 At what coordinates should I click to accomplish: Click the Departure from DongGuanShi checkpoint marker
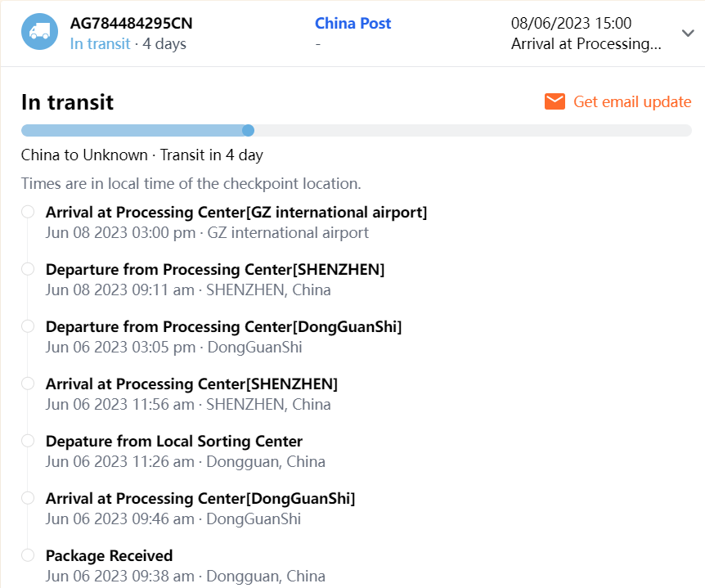[28, 326]
